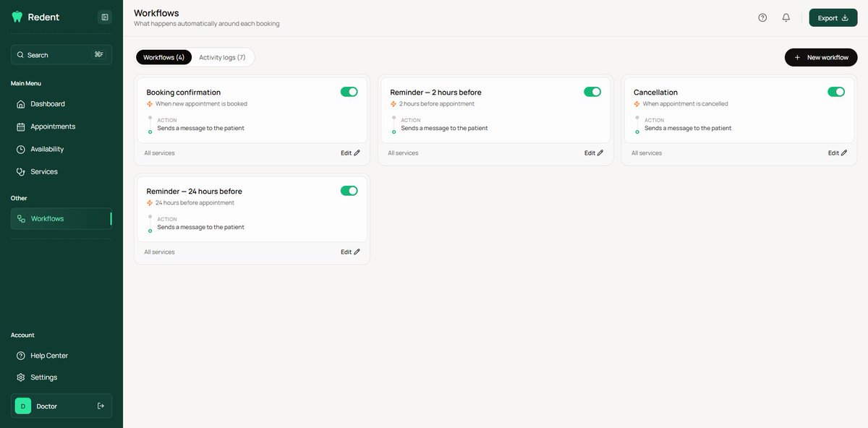Viewport: 868px width, 428px height.
Task: Click the Appointments calendar icon
Action: (x=21, y=127)
